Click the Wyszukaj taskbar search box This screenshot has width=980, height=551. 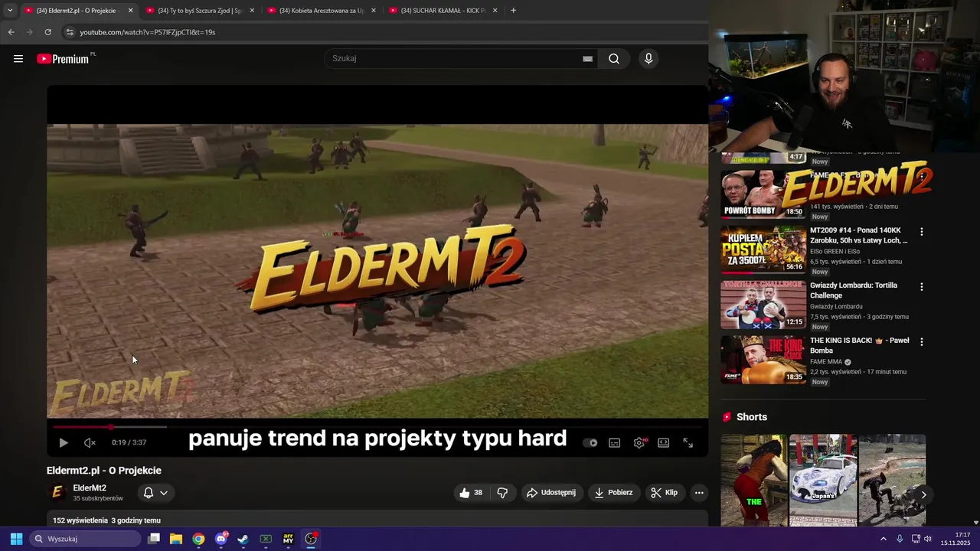(86, 539)
